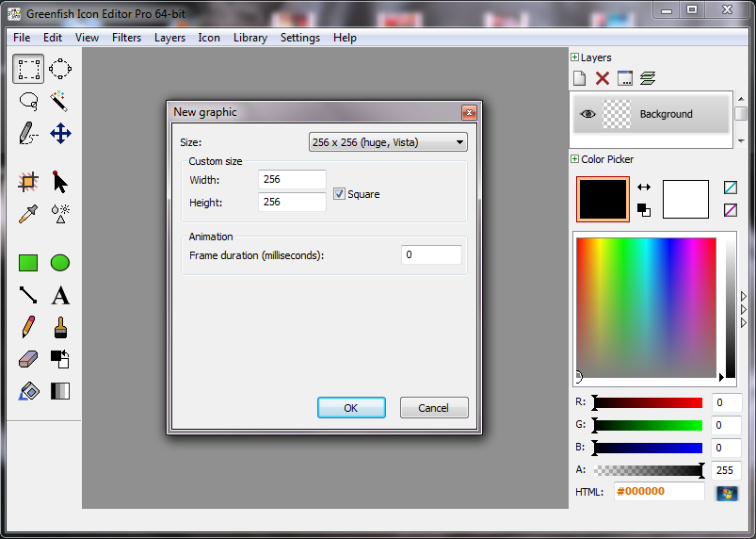756x539 pixels.
Task: Pick a color in the rainbow spectrum
Action: coord(646,307)
